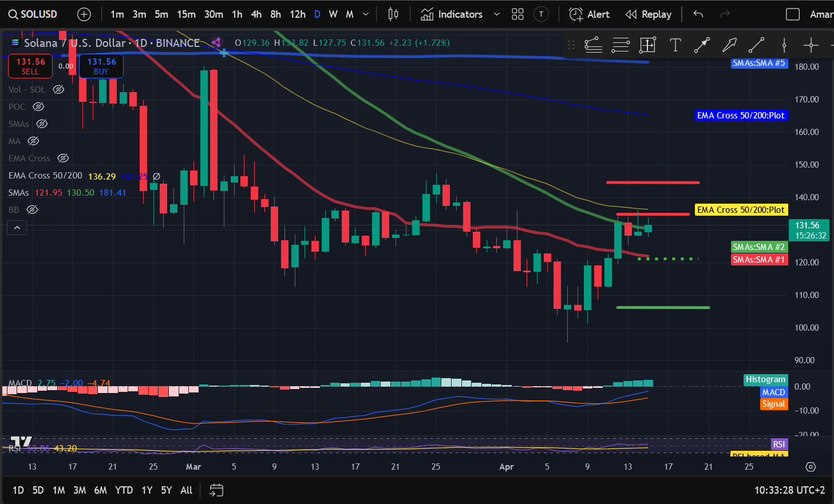Click the Histogram label in MACD pane
834x504 pixels.
pos(765,379)
